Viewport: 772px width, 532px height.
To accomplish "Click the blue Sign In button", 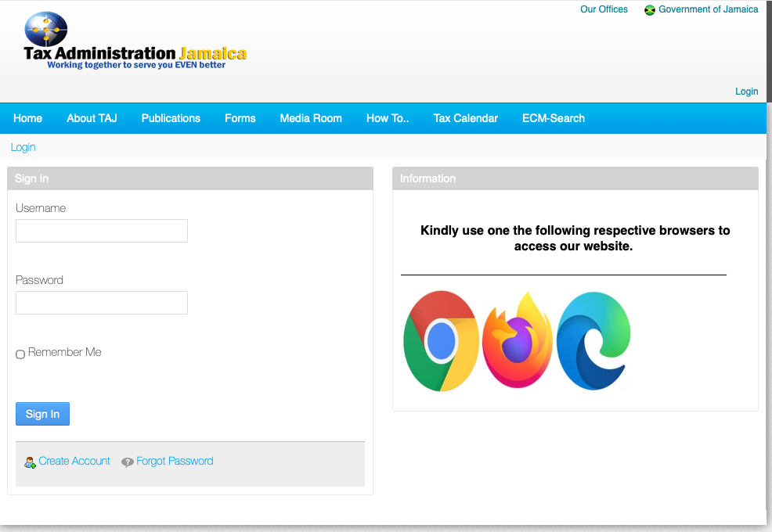I will pos(42,414).
